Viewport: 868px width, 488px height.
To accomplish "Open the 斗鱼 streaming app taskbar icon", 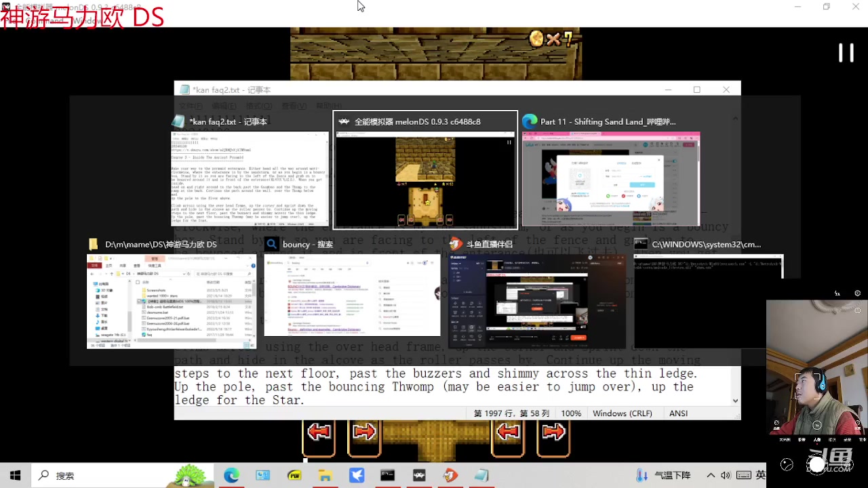I will [x=450, y=475].
